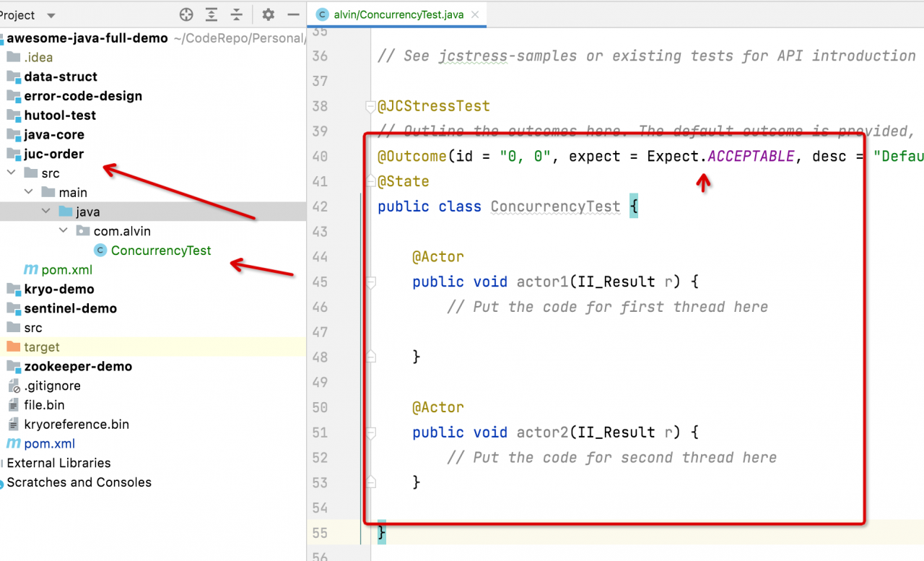Click II_Result parameter in actor1
This screenshot has width=924, height=561.
(616, 282)
